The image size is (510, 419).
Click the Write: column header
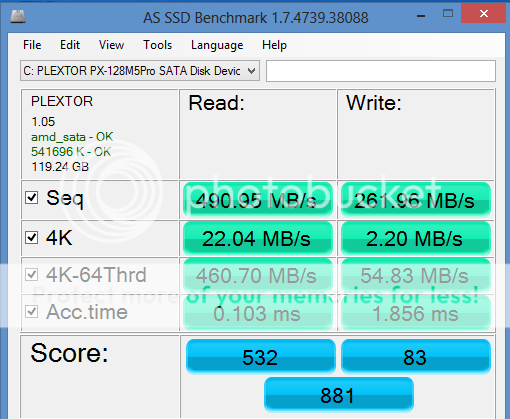pos(374,103)
